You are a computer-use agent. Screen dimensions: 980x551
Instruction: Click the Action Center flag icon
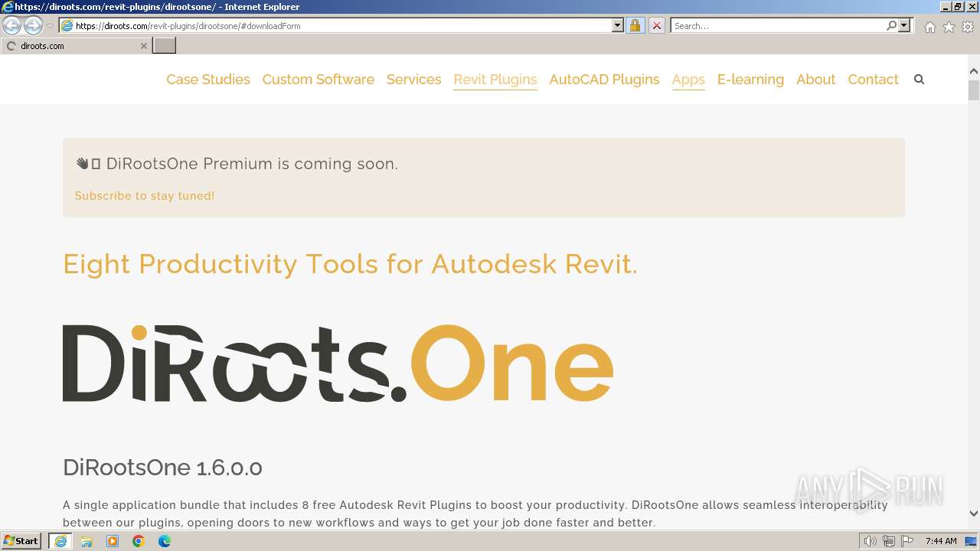(906, 541)
